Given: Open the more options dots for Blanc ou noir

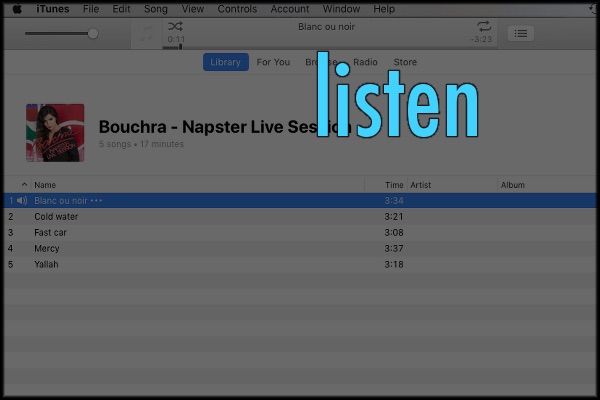Looking at the screenshot, I should point(96,201).
